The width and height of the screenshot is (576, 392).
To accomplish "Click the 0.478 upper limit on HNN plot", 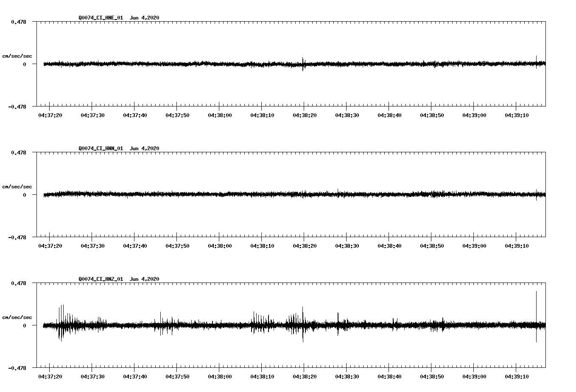I will pos(19,152).
